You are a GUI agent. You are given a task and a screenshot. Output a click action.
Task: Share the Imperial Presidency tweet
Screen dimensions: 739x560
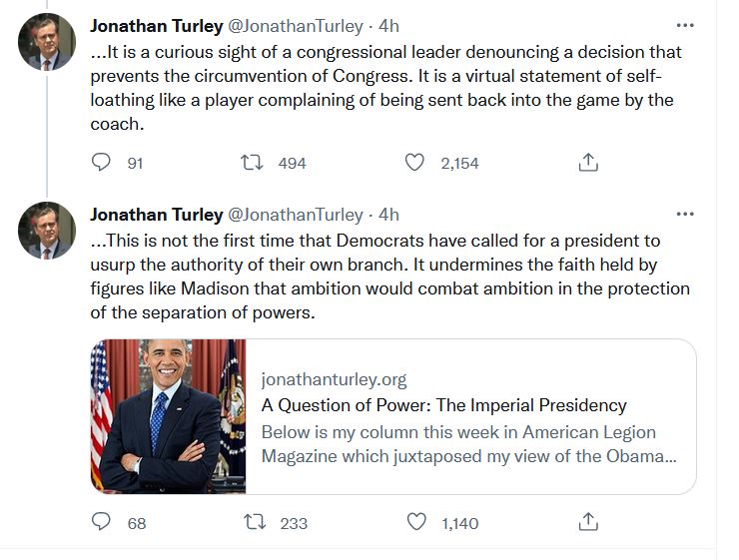588,522
